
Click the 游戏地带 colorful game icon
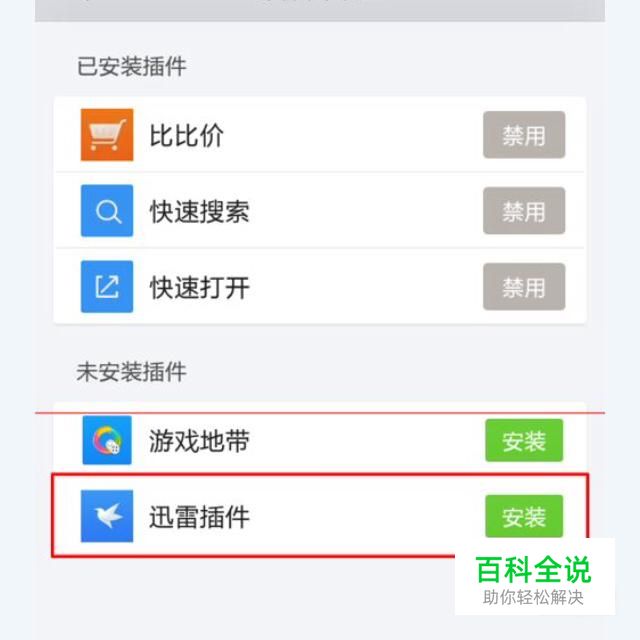pos(107,440)
